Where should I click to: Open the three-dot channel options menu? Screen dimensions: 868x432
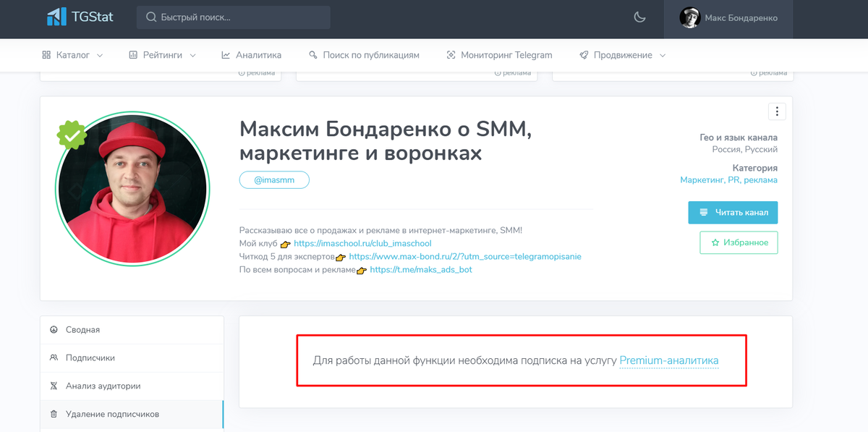click(x=777, y=111)
